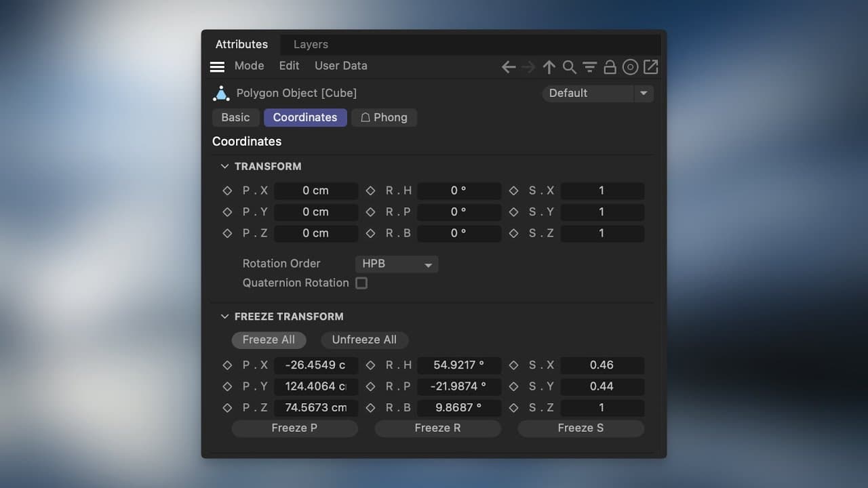Click the back navigation arrow icon
The width and height of the screenshot is (868, 488).
point(508,66)
